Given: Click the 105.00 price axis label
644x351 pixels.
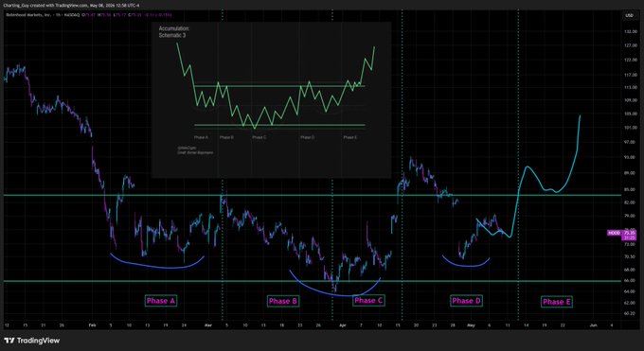Looking at the screenshot, I should 631,114.
